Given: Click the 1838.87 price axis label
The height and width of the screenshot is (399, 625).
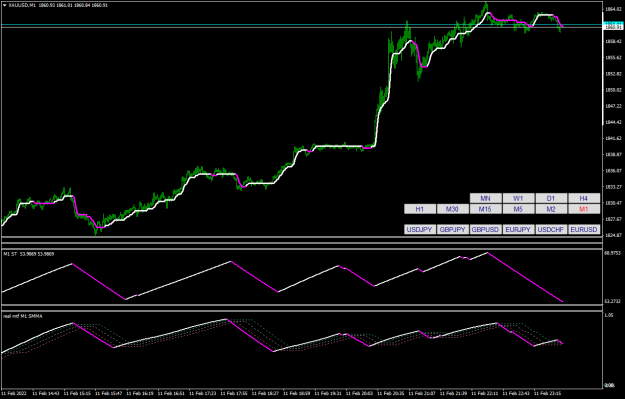Looking at the screenshot, I should coord(613,155).
